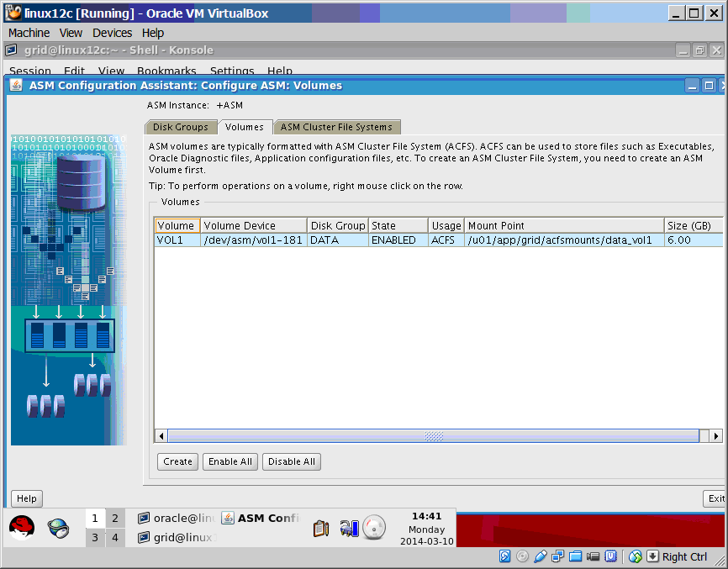Click the Volume Device column header

254,225
